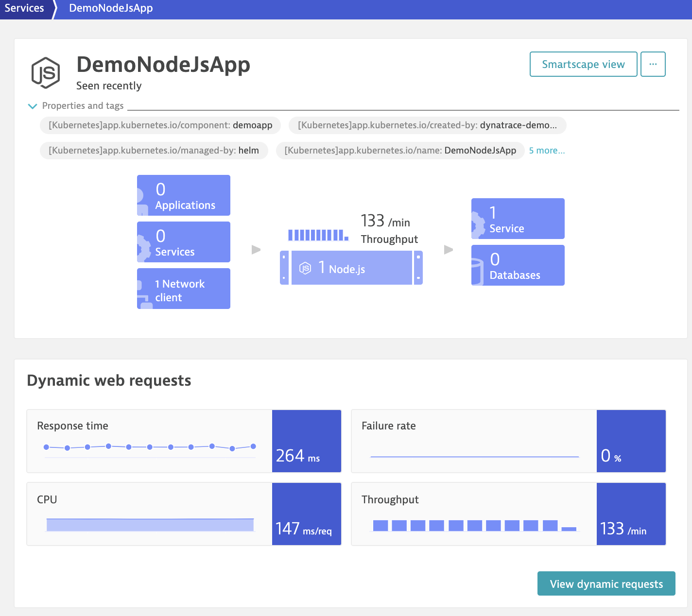Viewport: 692px width, 616px height.
Task: Open the CPU chart card
Action: pos(184,514)
